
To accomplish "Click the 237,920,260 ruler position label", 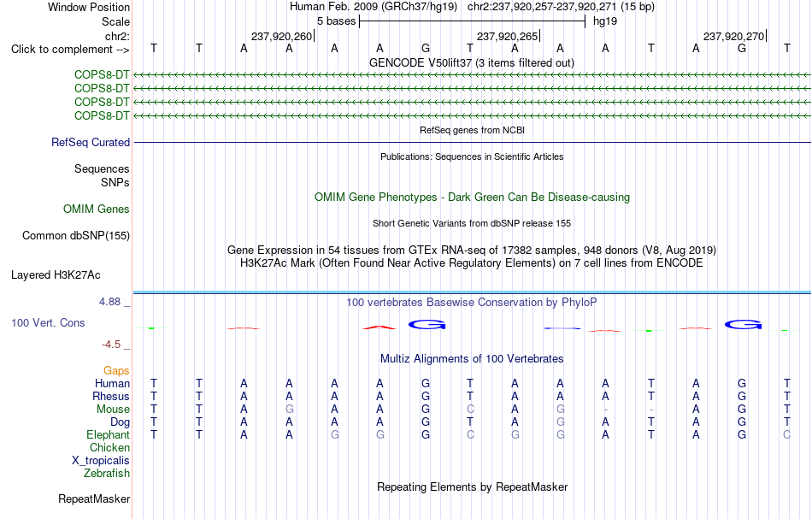I will 282,36.
